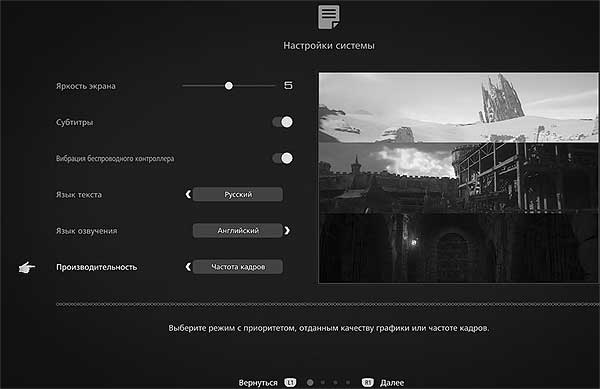The width and height of the screenshot is (600, 389).
Task: Select the Английский voice language box
Action: point(238,231)
